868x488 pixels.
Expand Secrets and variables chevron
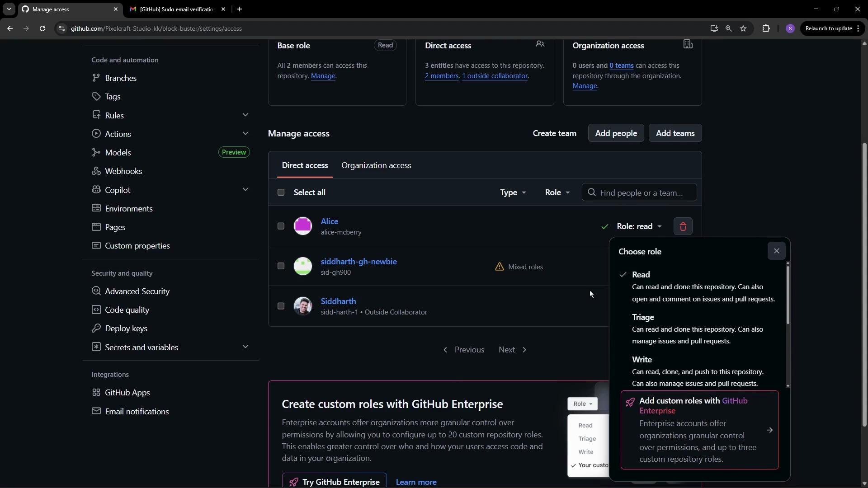(x=245, y=347)
